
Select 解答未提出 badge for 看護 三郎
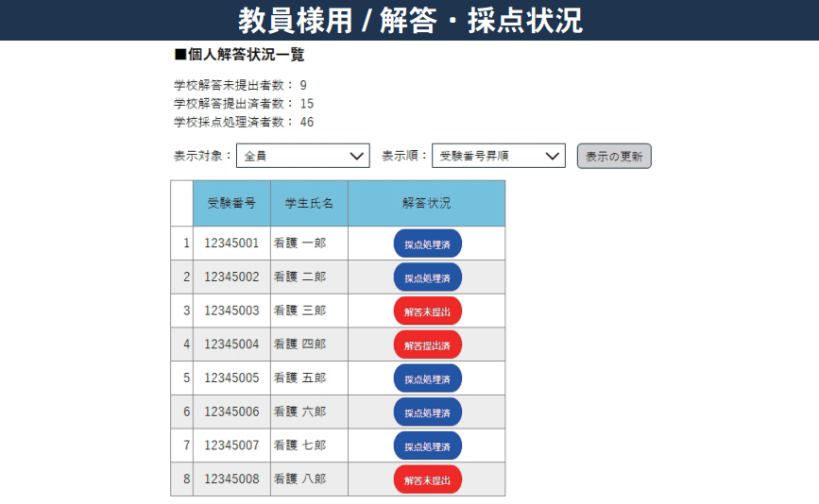427,311
